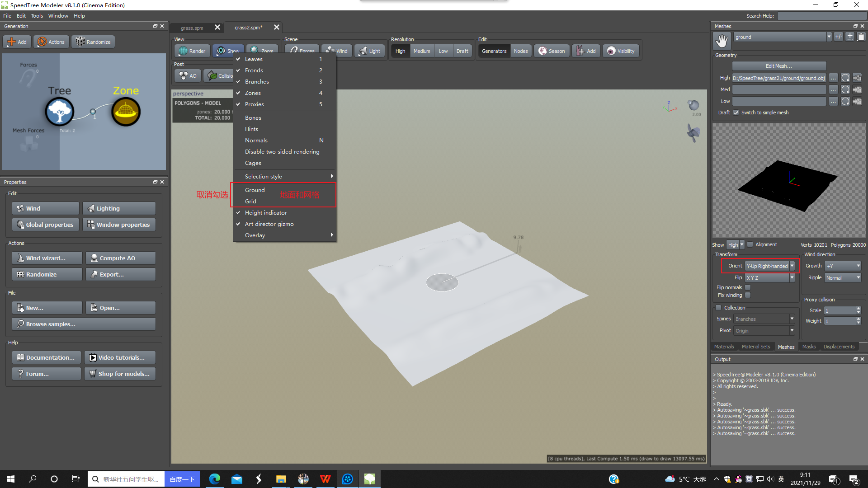Click the Light scene button

(369, 51)
